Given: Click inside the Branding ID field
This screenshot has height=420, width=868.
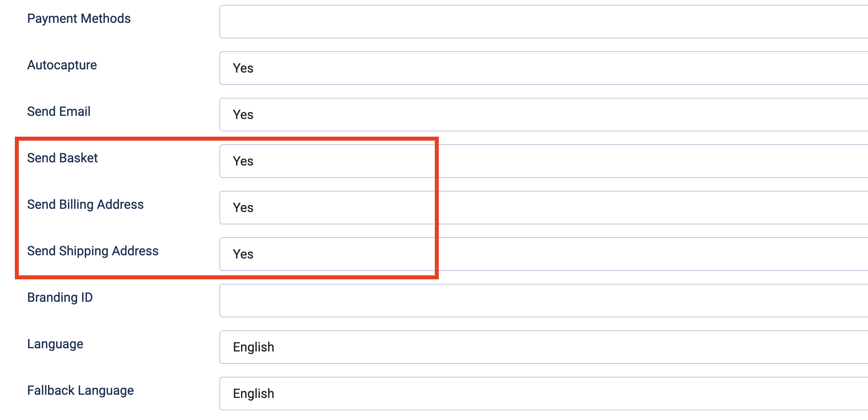Looking at the screenshot, I should coord(400,301).
